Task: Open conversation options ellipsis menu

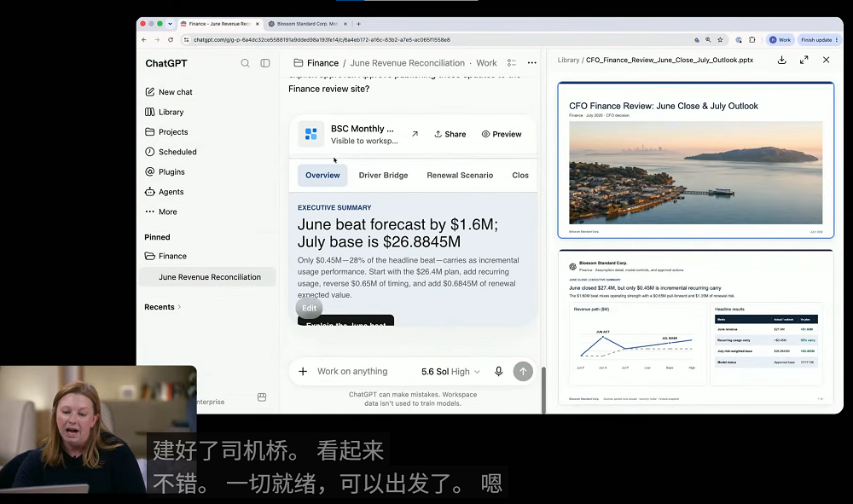Action: pos(532,63)
